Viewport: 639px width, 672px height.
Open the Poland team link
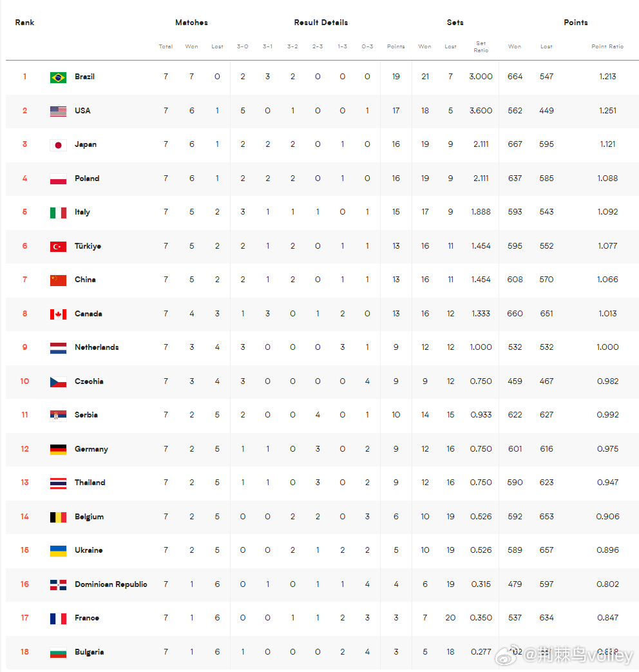(x=87, y=178)
